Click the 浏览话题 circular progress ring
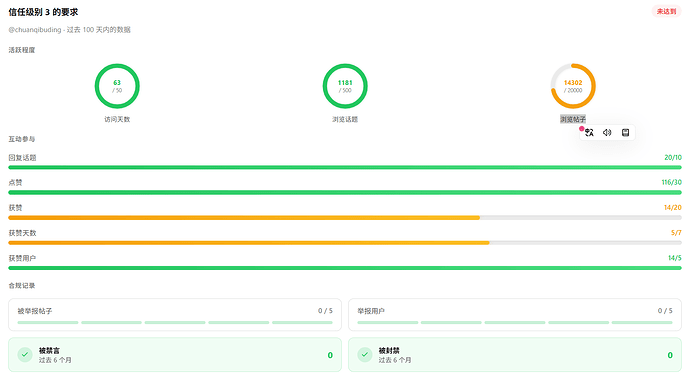 [345, 86]
